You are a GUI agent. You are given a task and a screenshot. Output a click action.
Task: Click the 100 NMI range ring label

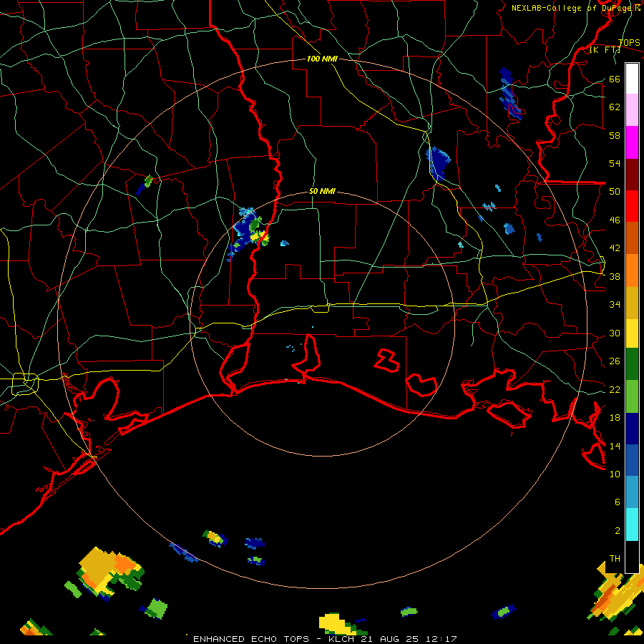pos(322,59)
